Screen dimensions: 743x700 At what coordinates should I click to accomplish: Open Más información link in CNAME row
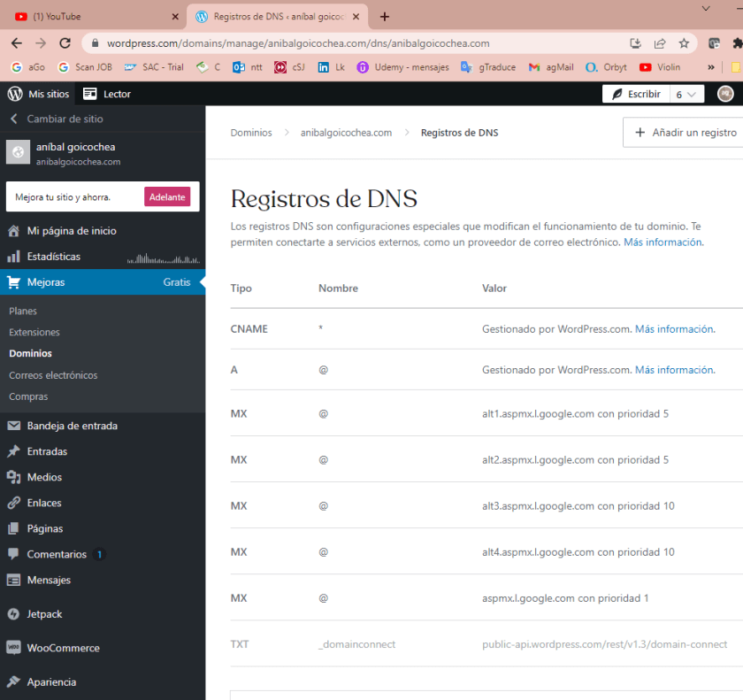674,329
